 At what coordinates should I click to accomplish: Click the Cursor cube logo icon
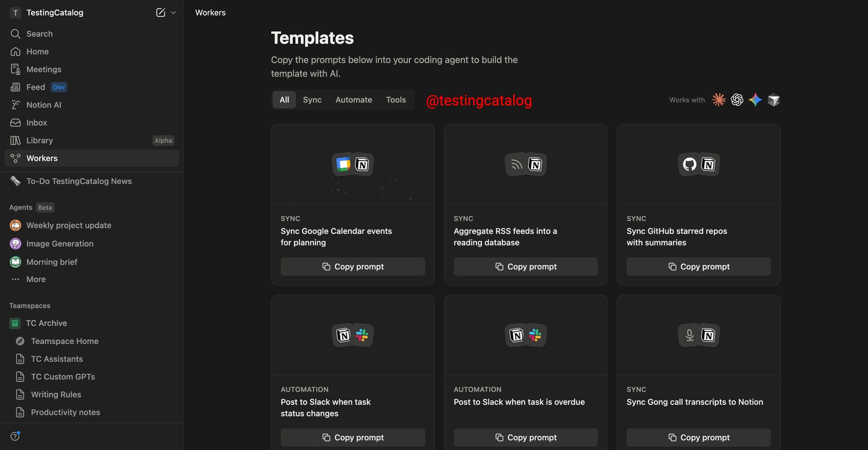click(x=773, y=100)
